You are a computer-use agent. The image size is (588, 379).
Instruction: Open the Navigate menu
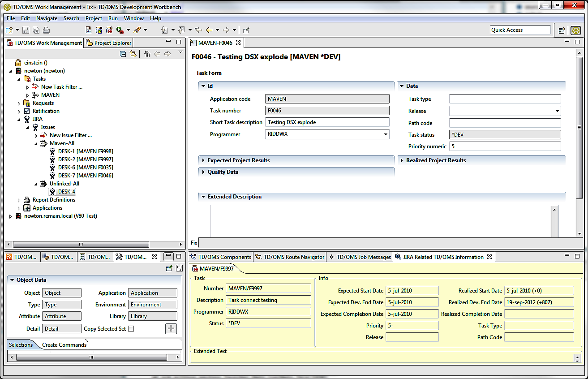point(47,18)
